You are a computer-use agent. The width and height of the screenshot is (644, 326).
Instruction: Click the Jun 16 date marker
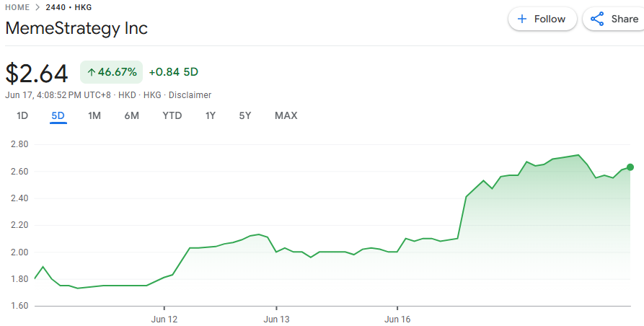(397, 318)
